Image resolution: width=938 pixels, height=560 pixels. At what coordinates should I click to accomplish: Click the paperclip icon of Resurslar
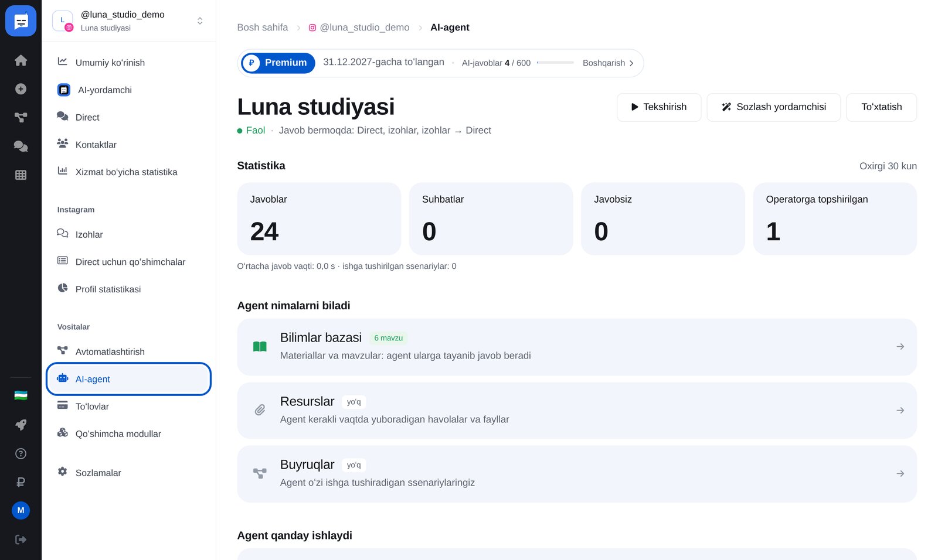pyautogui.click(x=260, y=410)
